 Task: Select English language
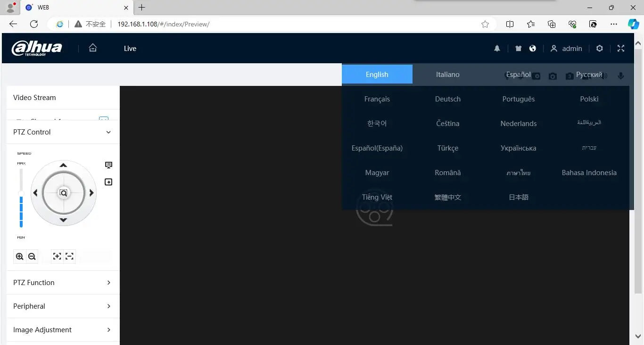click(377, 74)
